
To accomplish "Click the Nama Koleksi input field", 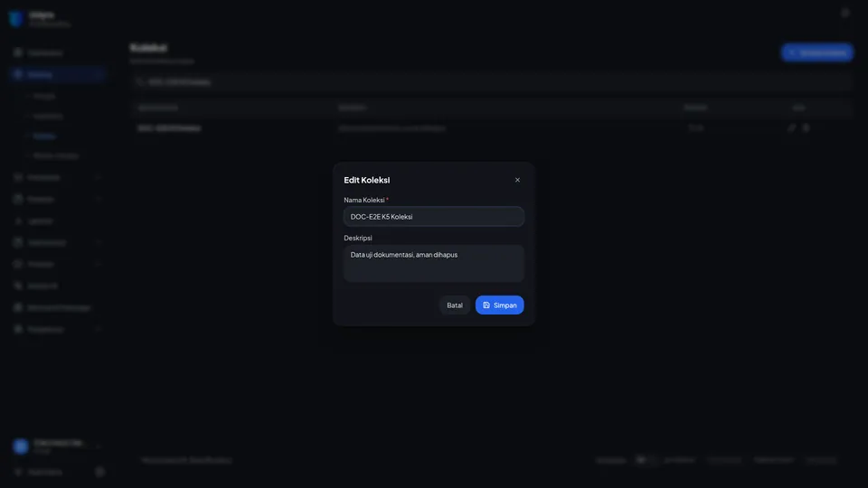I will (433, 216).
